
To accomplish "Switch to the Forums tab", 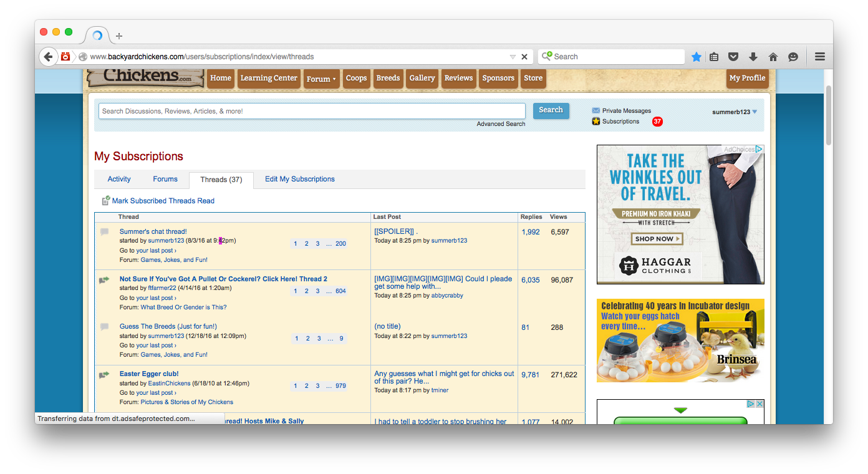I will pyautogui.click(x=165, y=179).
